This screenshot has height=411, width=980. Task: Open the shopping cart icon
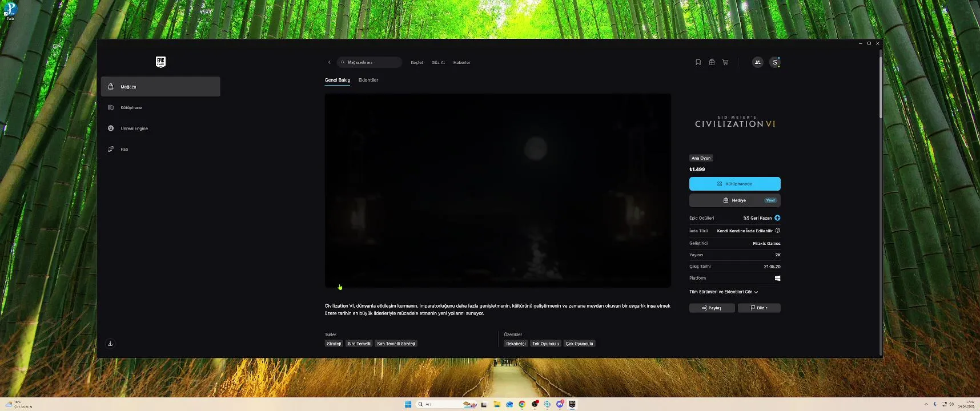tap(725, 62)
